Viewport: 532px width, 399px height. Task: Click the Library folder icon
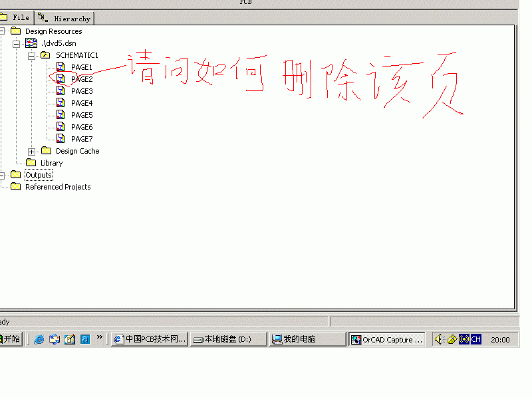pyautogui.click(x=31, y=162)
